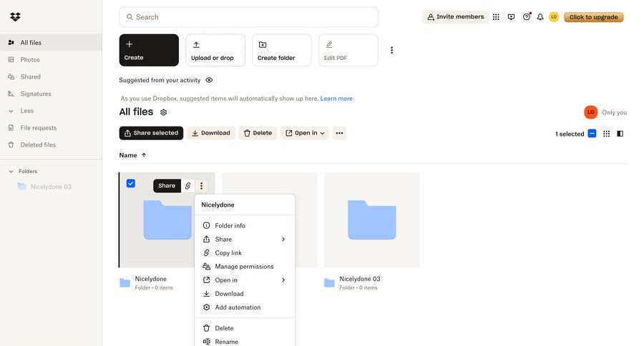Click the Invite members button
Viewport: 644px width, 346px height.
click(x=456, y=17)
